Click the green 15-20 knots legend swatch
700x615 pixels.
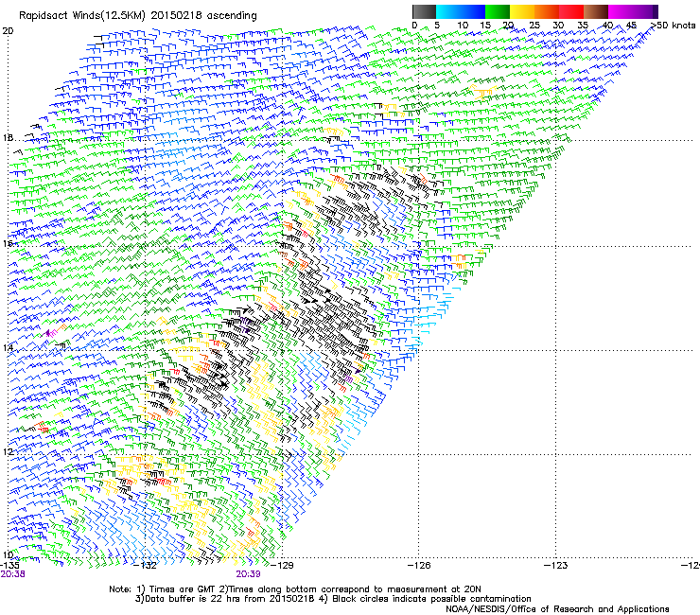coord(497,11)
